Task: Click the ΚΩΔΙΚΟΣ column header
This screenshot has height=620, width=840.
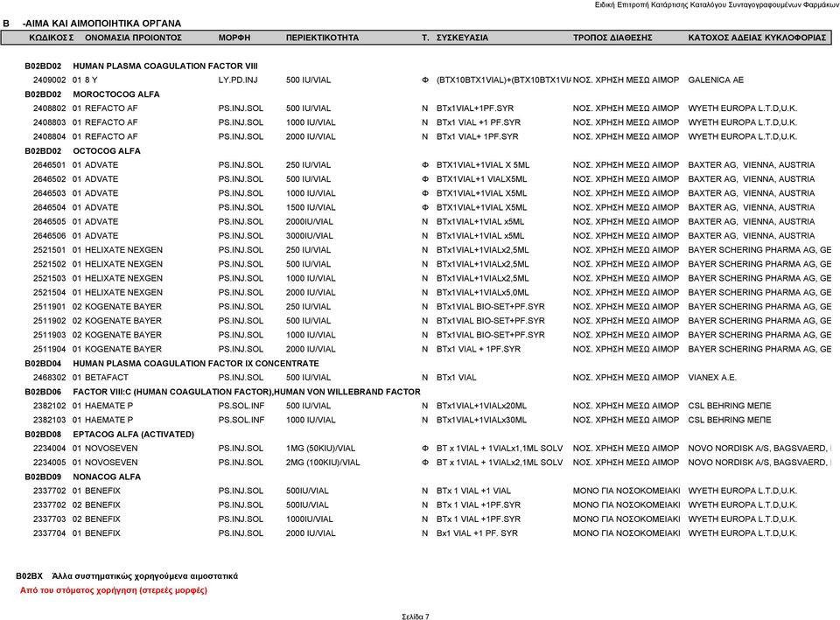Action: [49, 38]
